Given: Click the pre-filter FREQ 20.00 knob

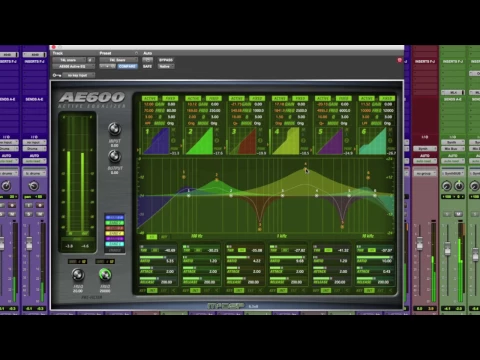Looking at the screenshot, I should (x=78, y=275).
